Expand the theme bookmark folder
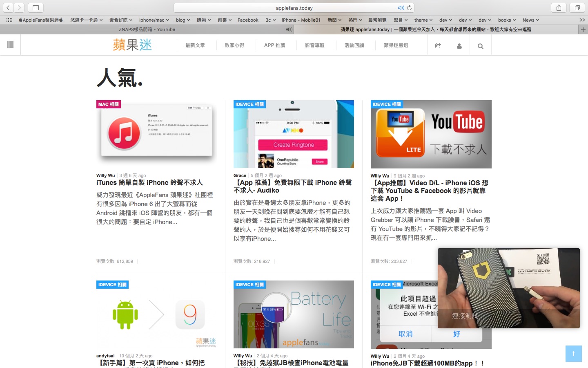588x368 pixels. 423,20
